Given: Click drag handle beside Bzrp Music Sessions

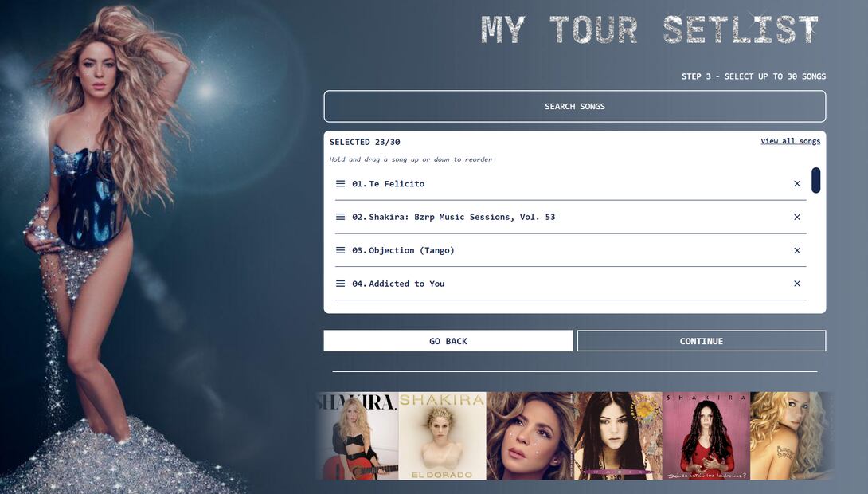Looking at the screenshot, I should [341, 217].
